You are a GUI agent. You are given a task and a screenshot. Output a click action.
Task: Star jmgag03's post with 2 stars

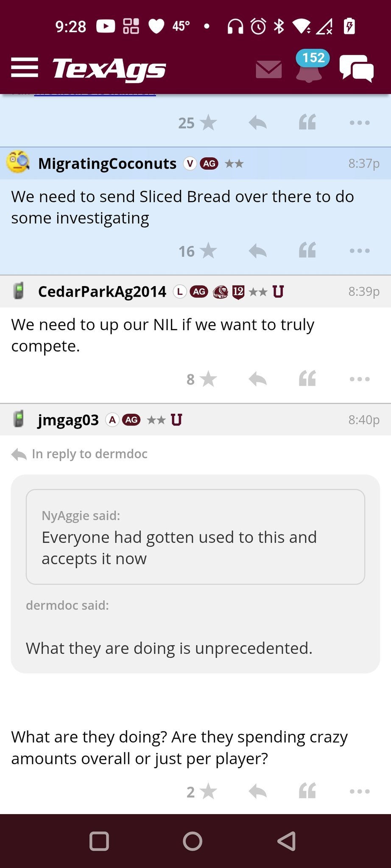[x=208, y=791]
